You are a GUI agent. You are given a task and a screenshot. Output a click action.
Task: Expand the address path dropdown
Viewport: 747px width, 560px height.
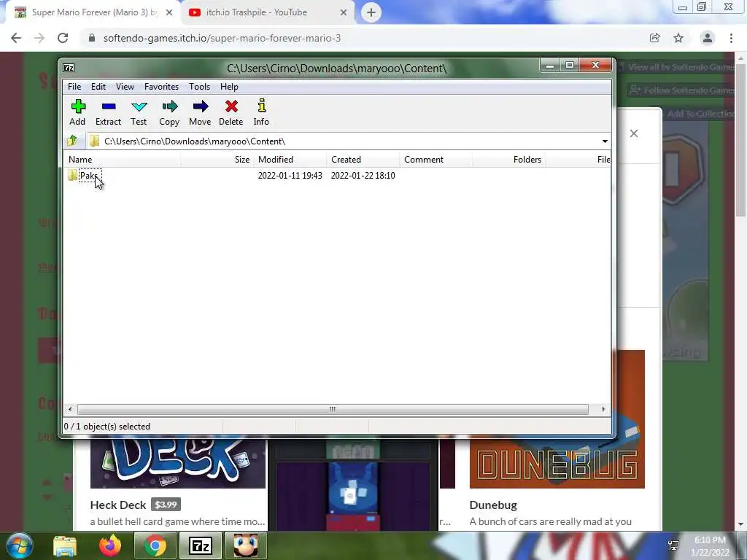[605, 141]
